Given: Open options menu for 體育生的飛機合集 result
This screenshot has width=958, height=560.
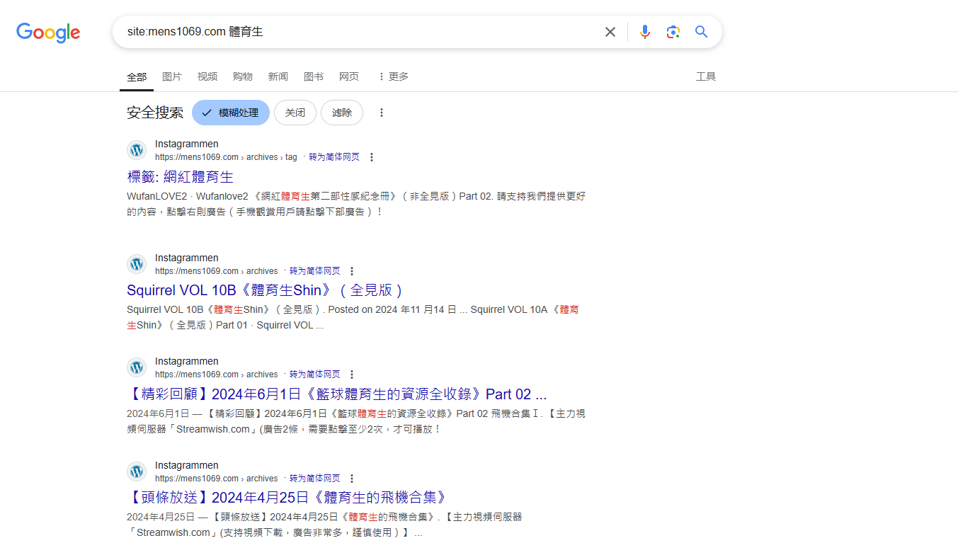Looking at the screenshot, I should [x=352, y=479].
